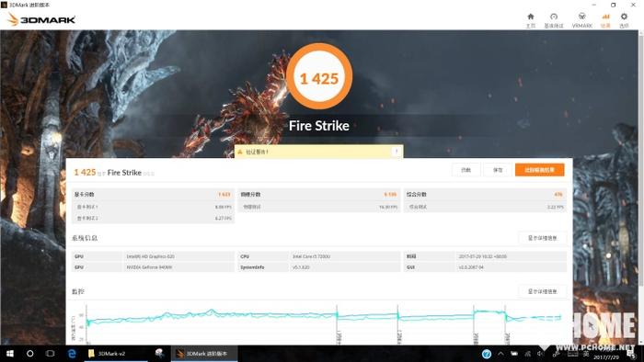Click the vertical scrollbar on the right
Viewport: 644px width, 362px height.
point(641,164)
